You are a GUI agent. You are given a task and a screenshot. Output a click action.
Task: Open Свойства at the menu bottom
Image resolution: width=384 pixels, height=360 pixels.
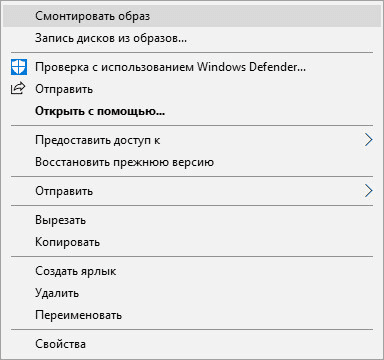[x=192, y=344]
